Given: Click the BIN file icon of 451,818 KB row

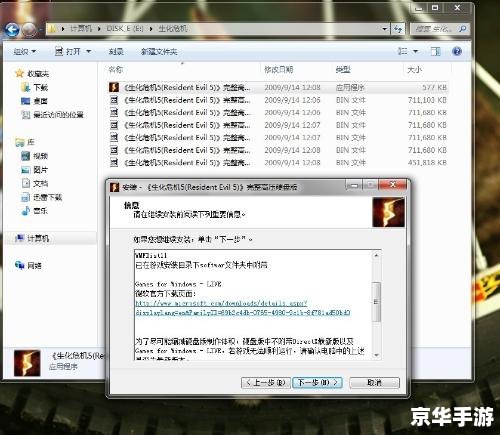Looking at the screenshot, I should coord(114,162).
